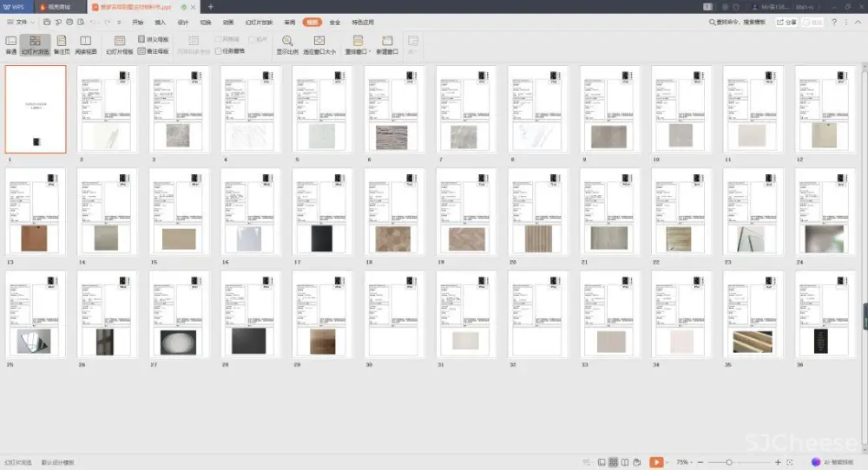Open a new document tab with plus button

(x=210, y=6)
